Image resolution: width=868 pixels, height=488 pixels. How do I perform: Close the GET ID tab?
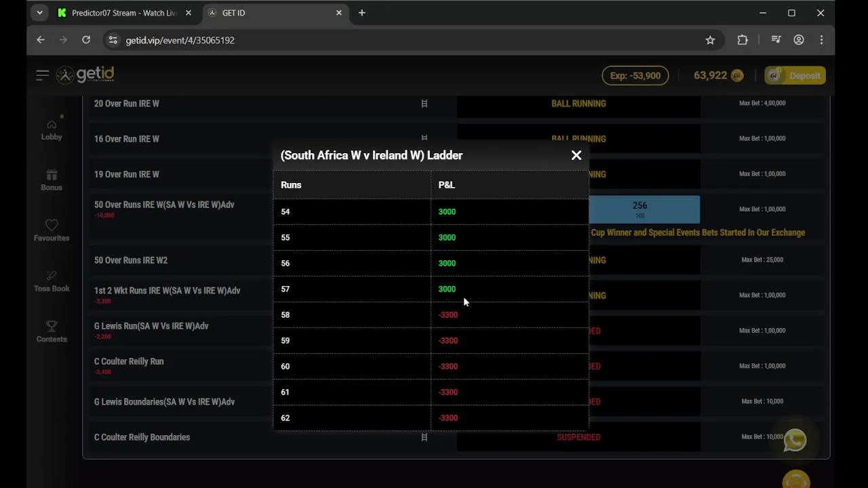[x=339, y=13]
